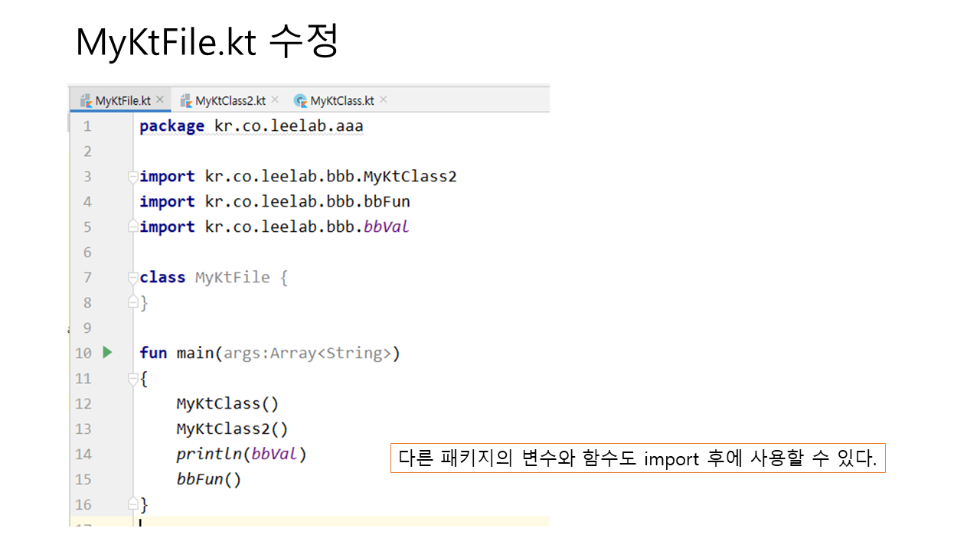Collapse the import block at line 3

coord(132,176)
